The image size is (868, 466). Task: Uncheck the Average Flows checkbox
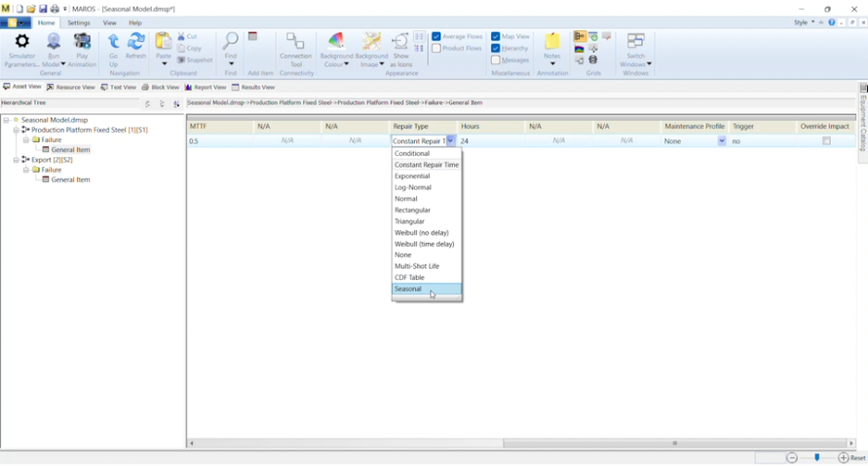[x=436, y=37]
